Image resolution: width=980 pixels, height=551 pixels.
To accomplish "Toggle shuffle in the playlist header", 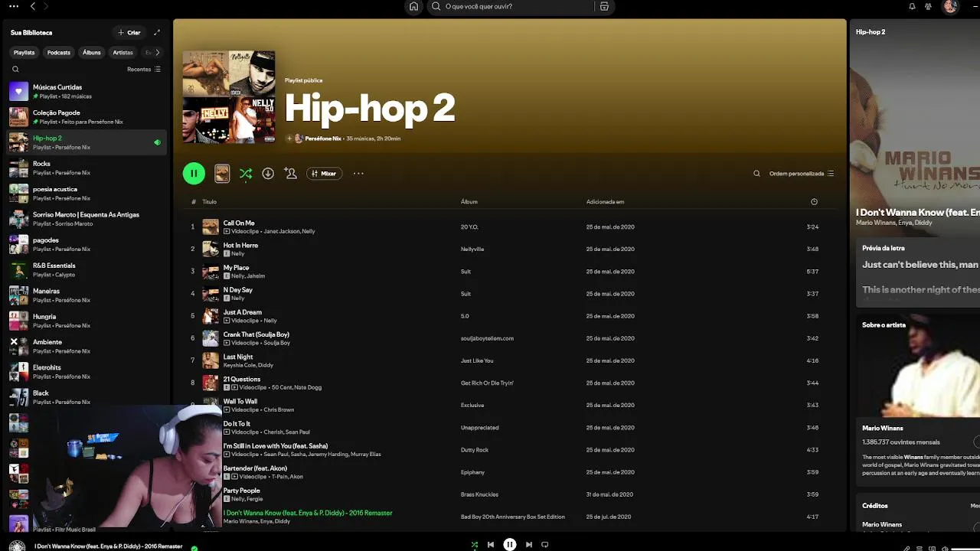I will (x=245, y=174).
